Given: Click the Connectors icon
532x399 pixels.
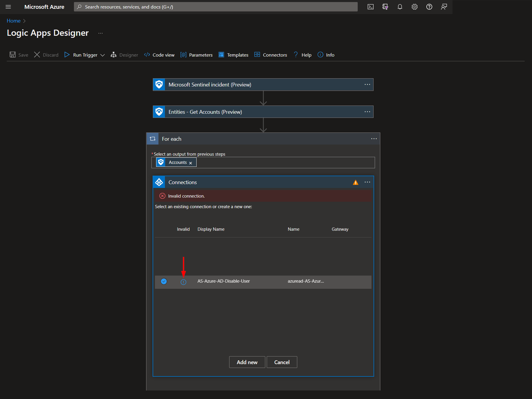Looking at the screenshot, I should click(x=257, y=55).
